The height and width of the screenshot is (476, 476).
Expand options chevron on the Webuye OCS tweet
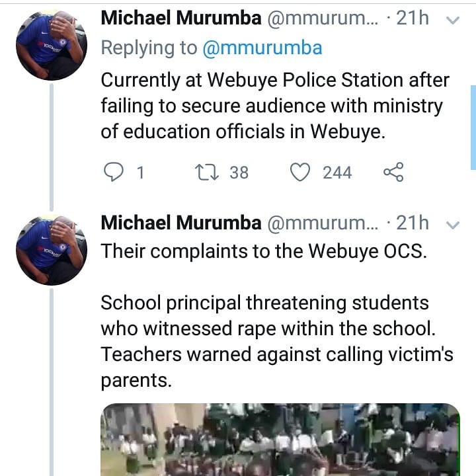pos(454,225)
